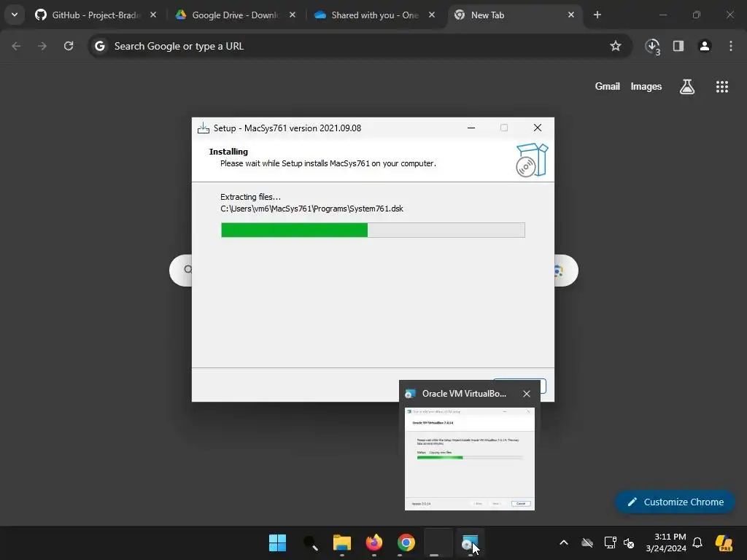747x560 pixels.
Task: Close the OneDrive Shared with you tab
Action: pos(432,15)
